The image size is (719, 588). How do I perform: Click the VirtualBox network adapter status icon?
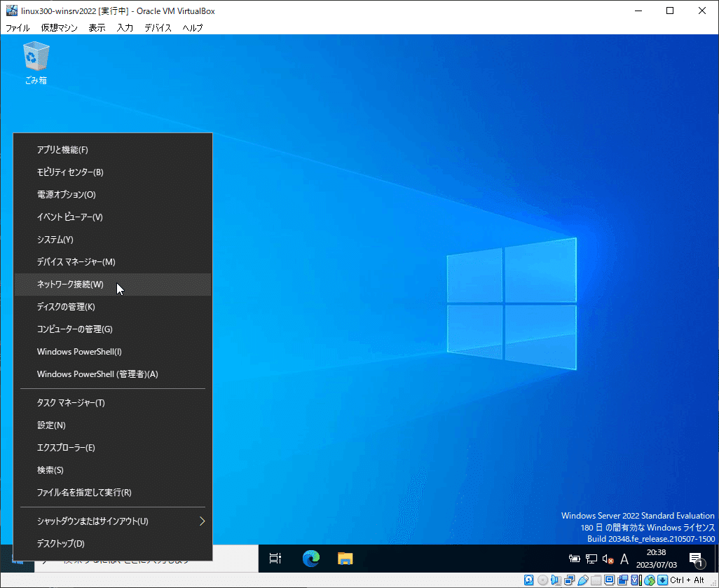(570, 580)
